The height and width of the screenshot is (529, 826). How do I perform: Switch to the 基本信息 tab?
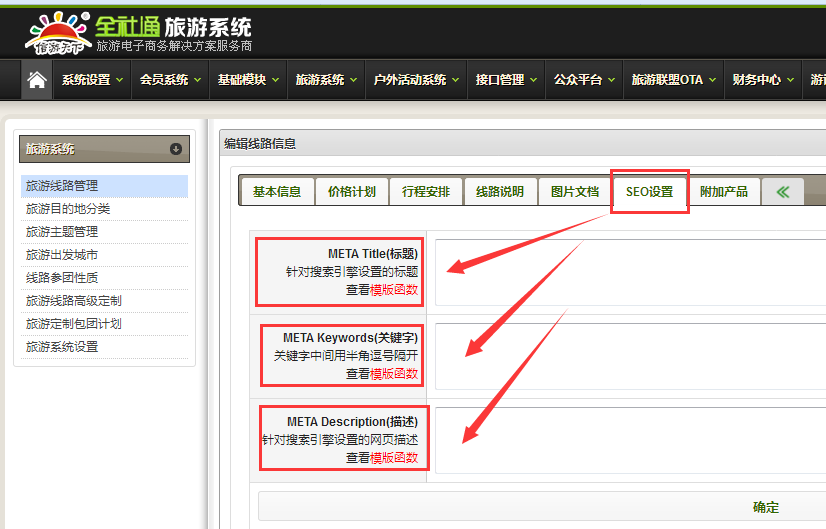[x=277, y=192]
